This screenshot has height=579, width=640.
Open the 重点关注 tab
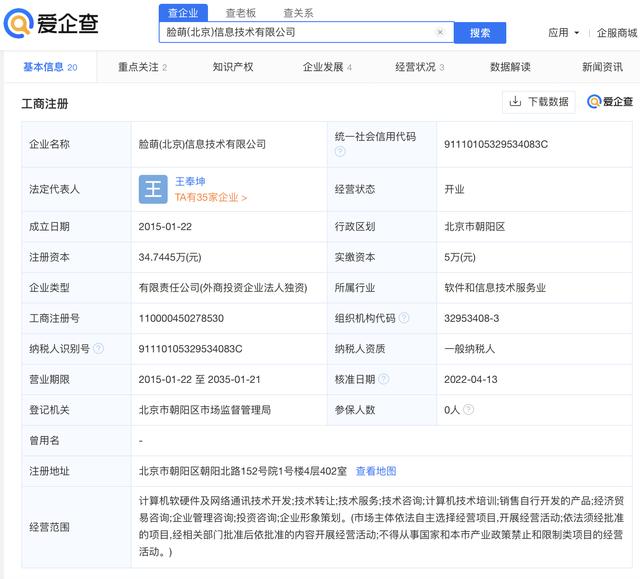point(142,67)
